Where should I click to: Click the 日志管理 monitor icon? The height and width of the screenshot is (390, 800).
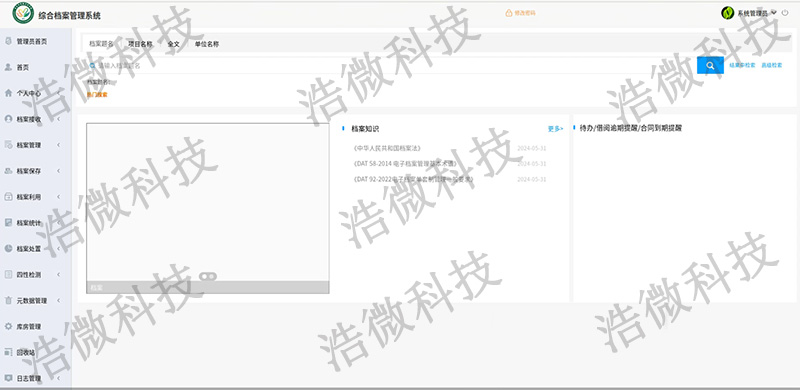8,378
